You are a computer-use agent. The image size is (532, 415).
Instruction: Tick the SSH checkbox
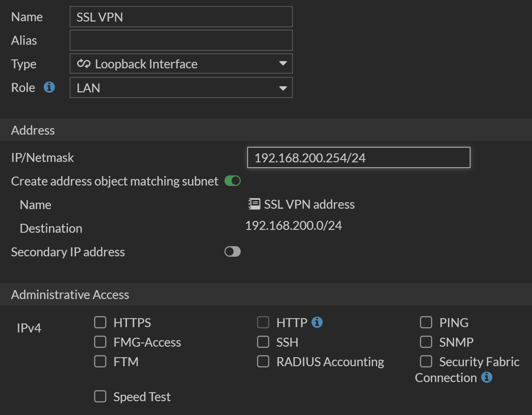pos(263,342)
